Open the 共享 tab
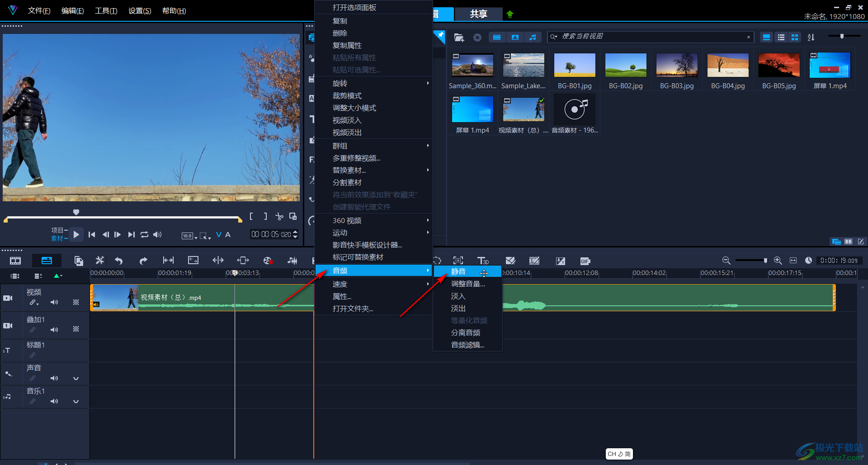This screenshot has width=868, height=465. [x=478, y=14]
